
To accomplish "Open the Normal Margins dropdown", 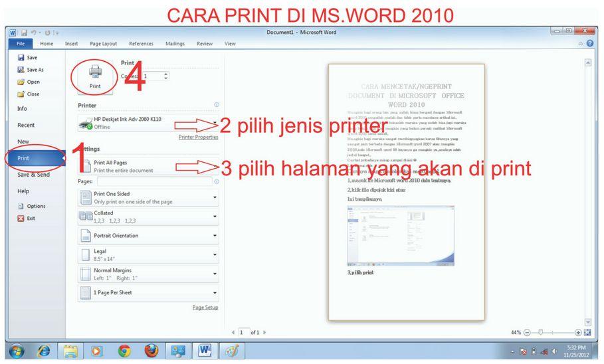I will pyautogui.click(x=148, y=274).
